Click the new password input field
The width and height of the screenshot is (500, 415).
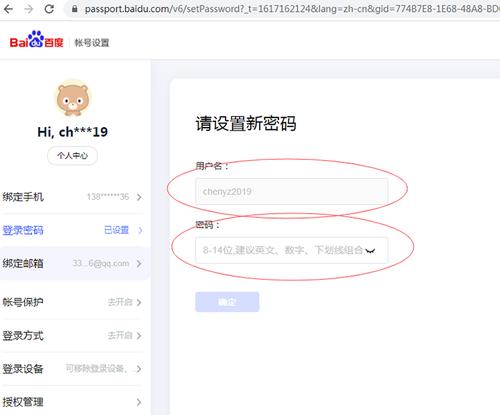(x=292, y=250)
